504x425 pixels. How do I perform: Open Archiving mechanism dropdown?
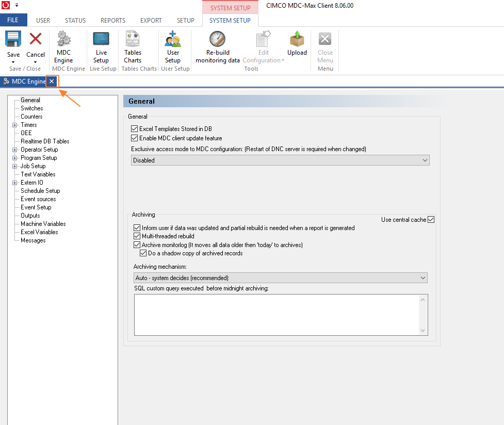(x=280, y=278)
